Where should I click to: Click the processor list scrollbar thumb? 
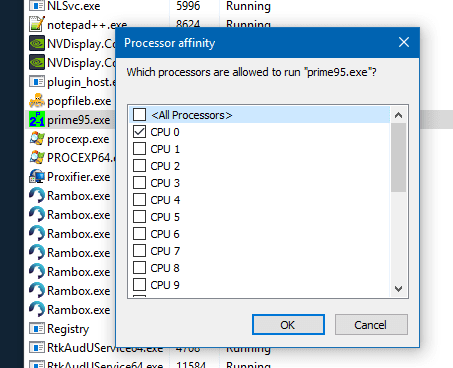click(398, 157)
